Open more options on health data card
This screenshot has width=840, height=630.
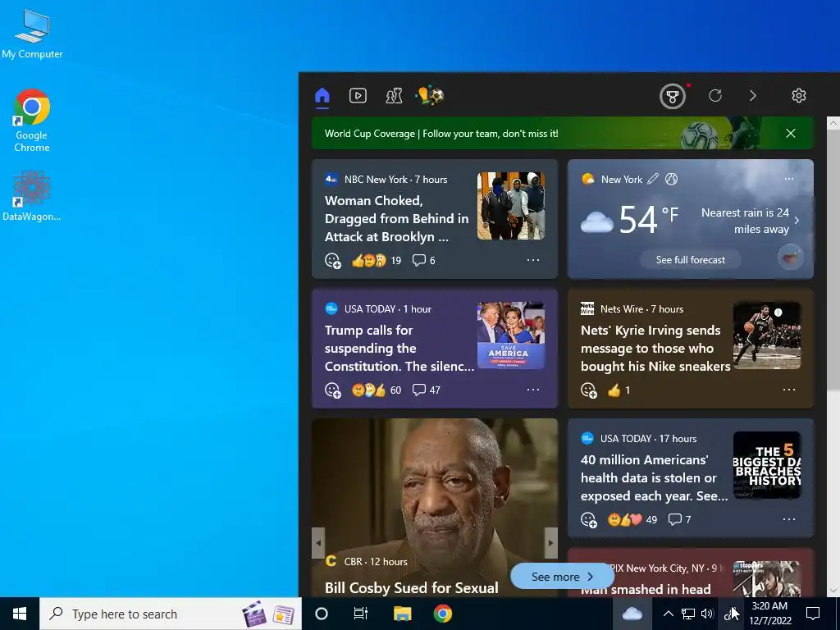click(x=789, y=519)
